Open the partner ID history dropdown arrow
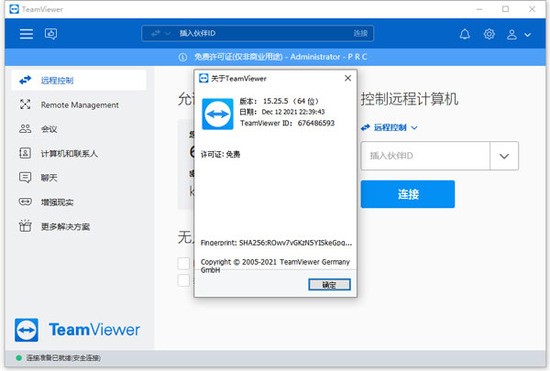Image resolution: width=550 pixels, height=371 pixels. (504, 156)
